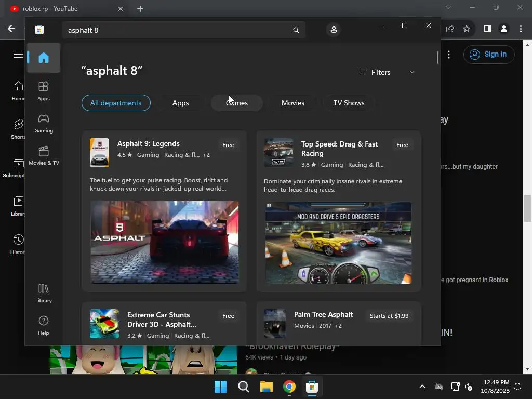The image size is (532, 399).
Task: Open the Store user account icon
Action: 334,30
